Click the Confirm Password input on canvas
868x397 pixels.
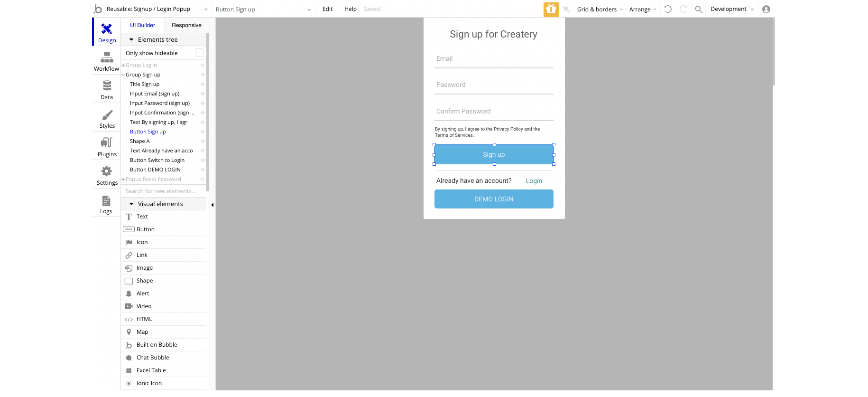pos(494,112)
